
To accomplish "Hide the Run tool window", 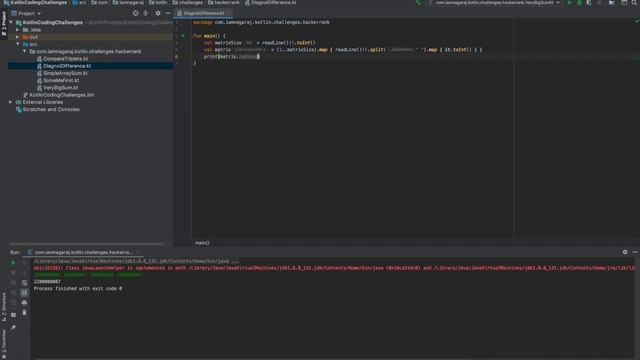I will pos(635,252).
